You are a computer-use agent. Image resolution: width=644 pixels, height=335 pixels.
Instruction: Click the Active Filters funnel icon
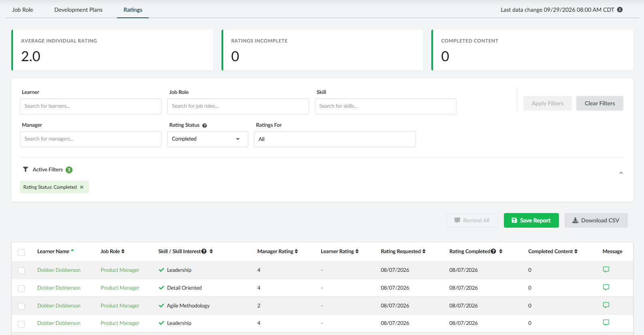tap(26, 169)
